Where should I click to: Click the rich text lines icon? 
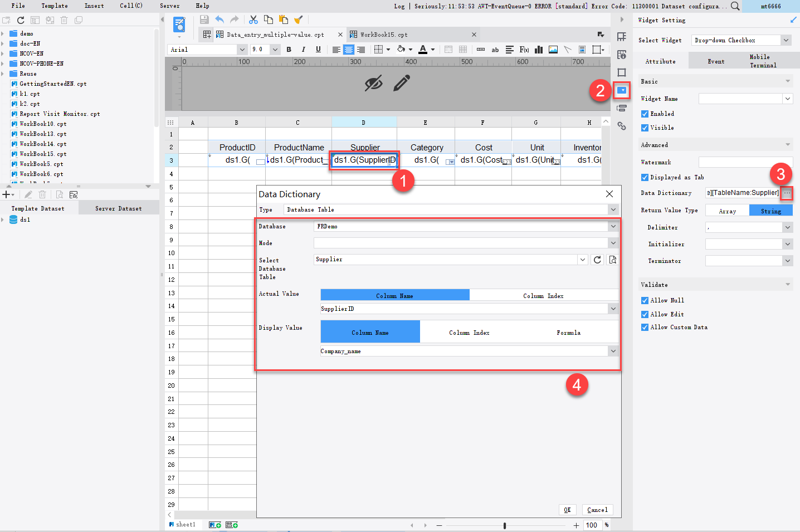click(x=510, y=50)
